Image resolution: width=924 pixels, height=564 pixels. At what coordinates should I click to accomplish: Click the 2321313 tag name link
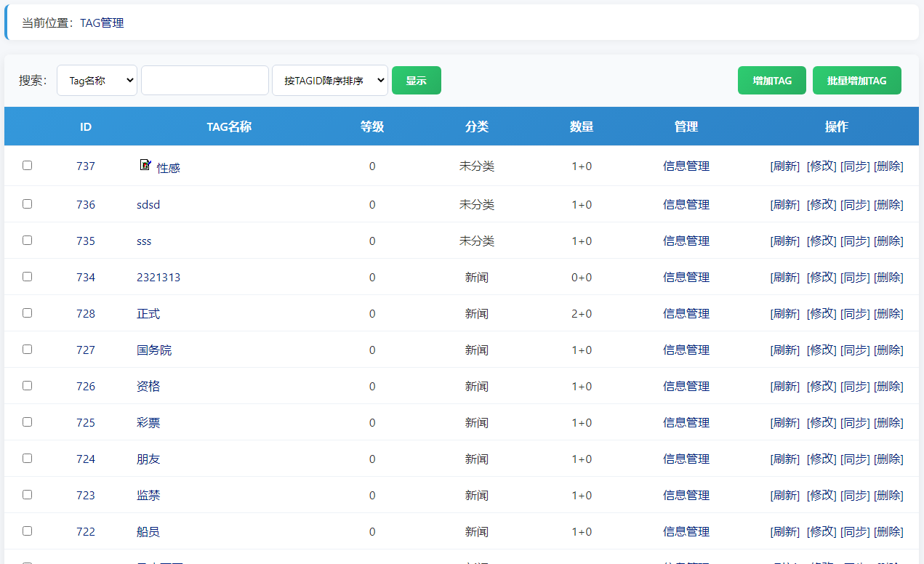tap(158, 277)
